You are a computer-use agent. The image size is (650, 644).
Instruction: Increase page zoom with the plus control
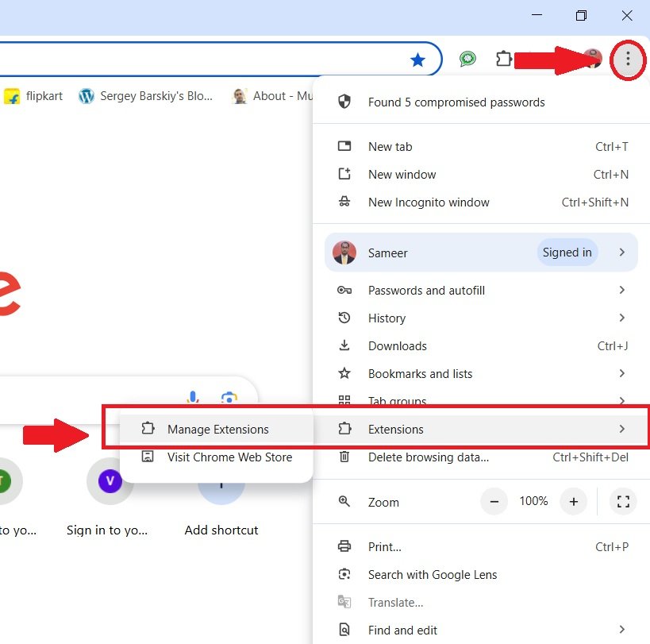573,501
